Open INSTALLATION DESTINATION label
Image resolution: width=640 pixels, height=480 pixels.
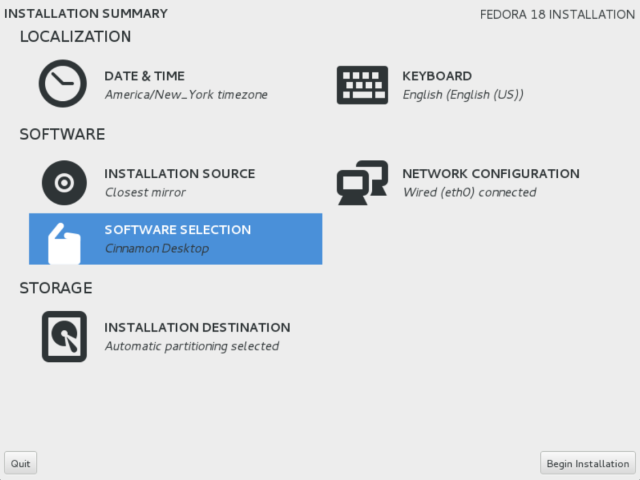click(x=197, y=327)
